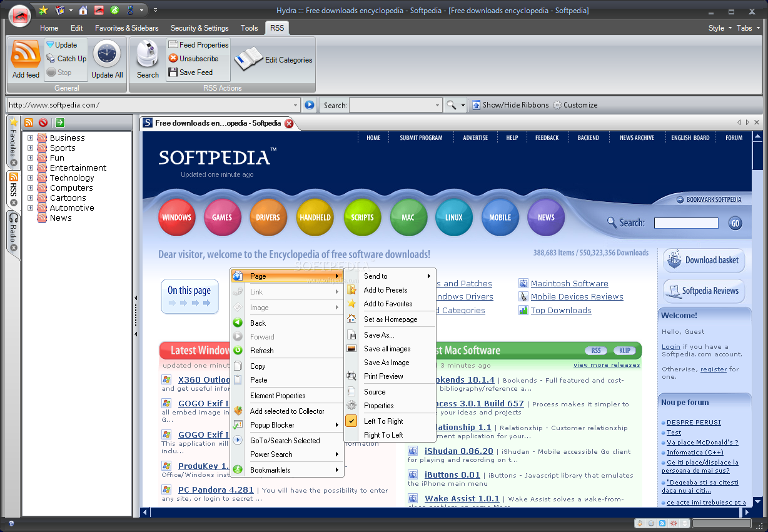Click the Download basket button
768x532 pixels.
pyautogui.click(x=704, y=260)
